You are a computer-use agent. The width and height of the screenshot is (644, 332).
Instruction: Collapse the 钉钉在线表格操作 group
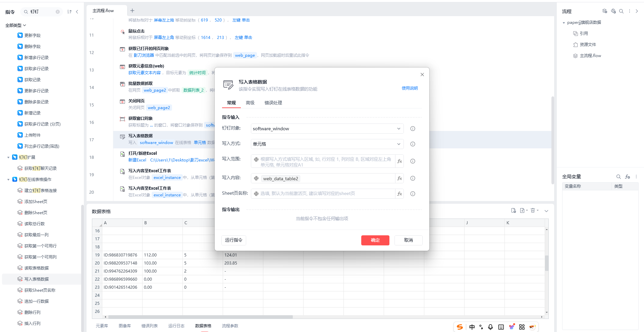8,180
